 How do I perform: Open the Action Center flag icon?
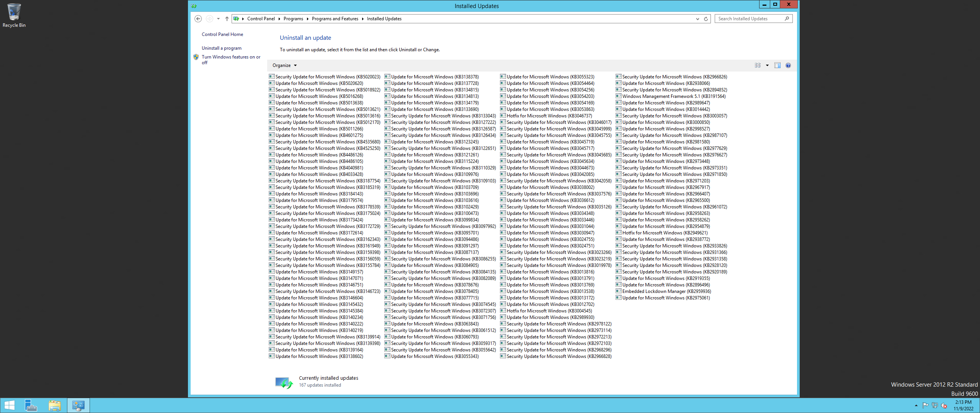[925, 405]
